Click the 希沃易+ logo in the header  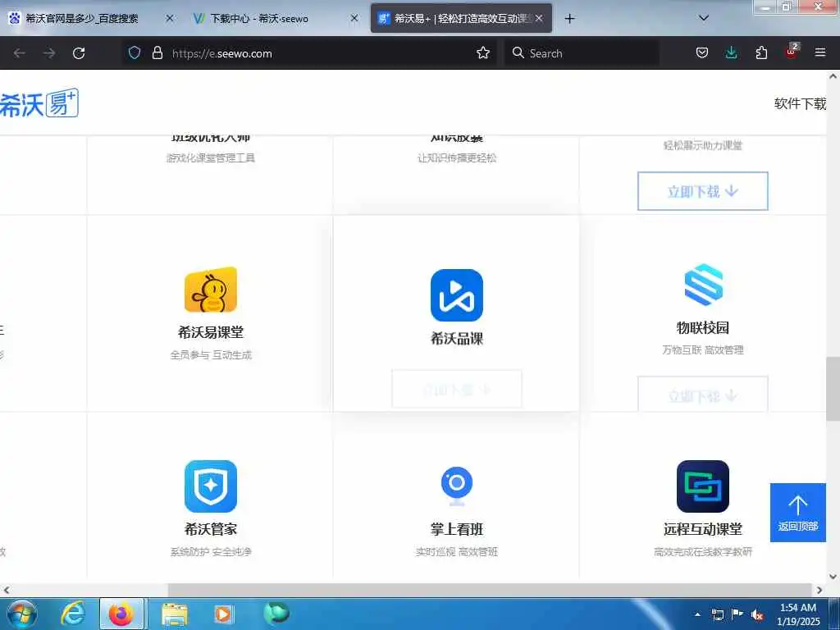point(39,103)
